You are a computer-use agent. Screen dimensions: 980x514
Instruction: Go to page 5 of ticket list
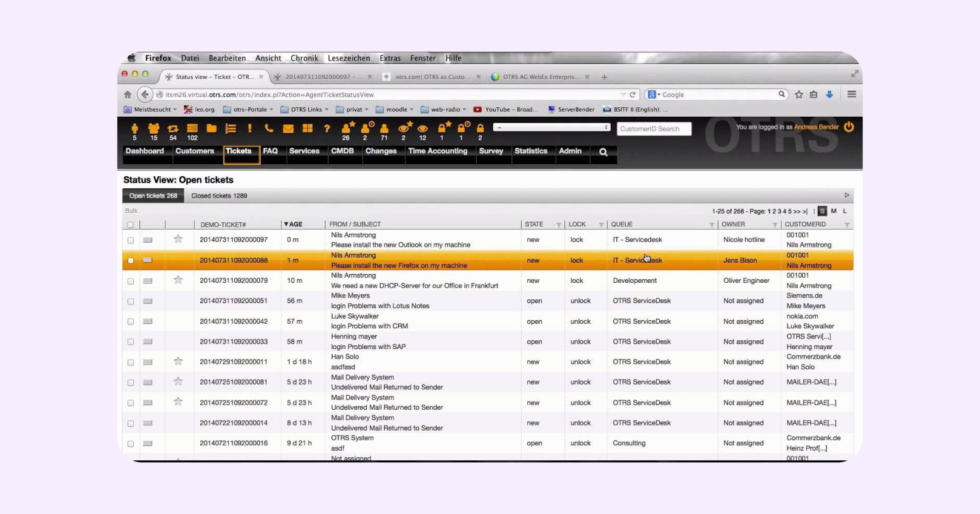789,212
